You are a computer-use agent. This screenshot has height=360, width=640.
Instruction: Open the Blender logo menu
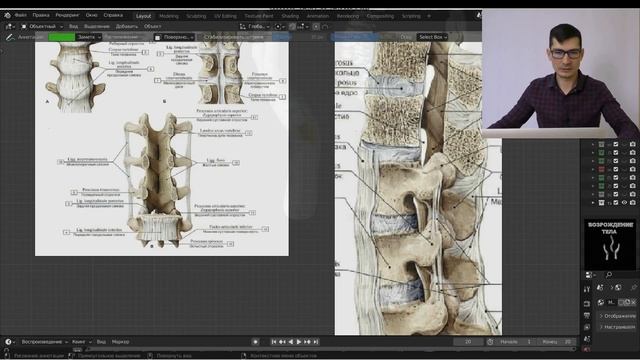[7, 16]
